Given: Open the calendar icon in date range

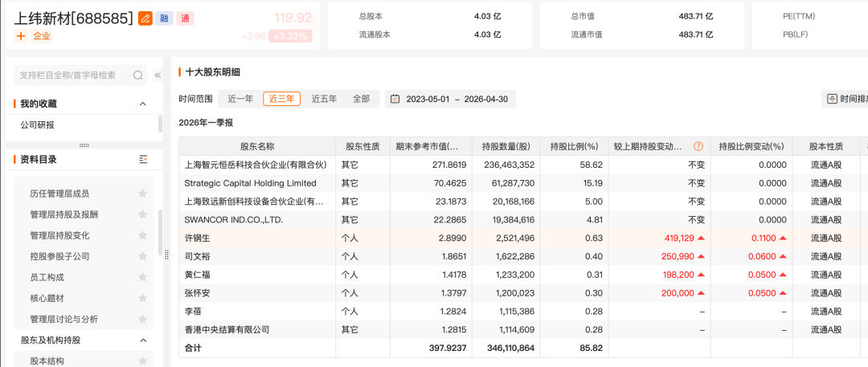Looking at the screenshot, I should tap(395, 99).
